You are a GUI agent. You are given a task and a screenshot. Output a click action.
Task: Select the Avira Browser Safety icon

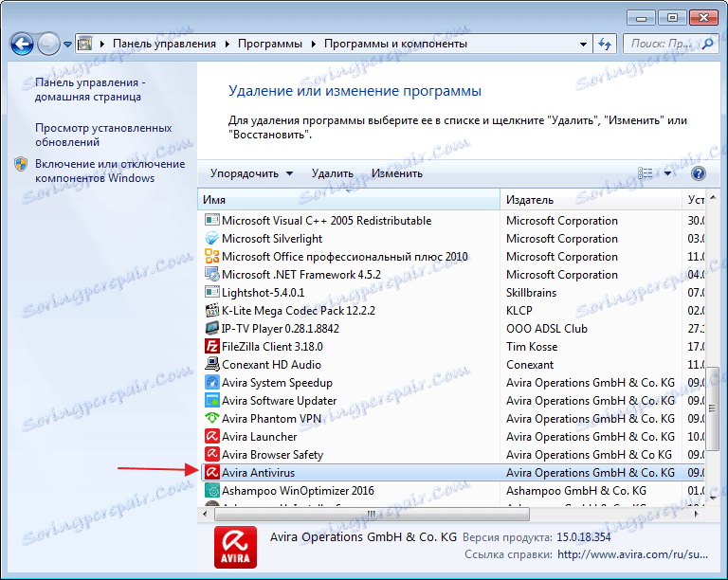click(x=211, y=454)
